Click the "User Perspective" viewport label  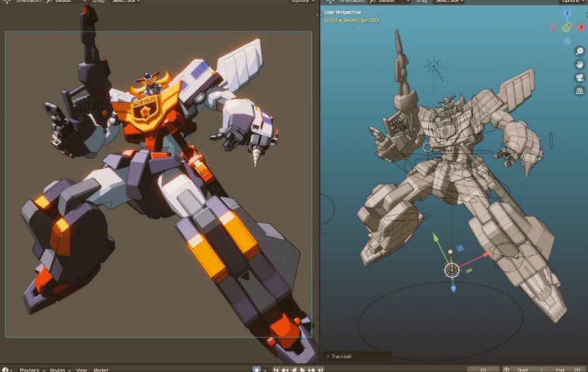[342, 13]
